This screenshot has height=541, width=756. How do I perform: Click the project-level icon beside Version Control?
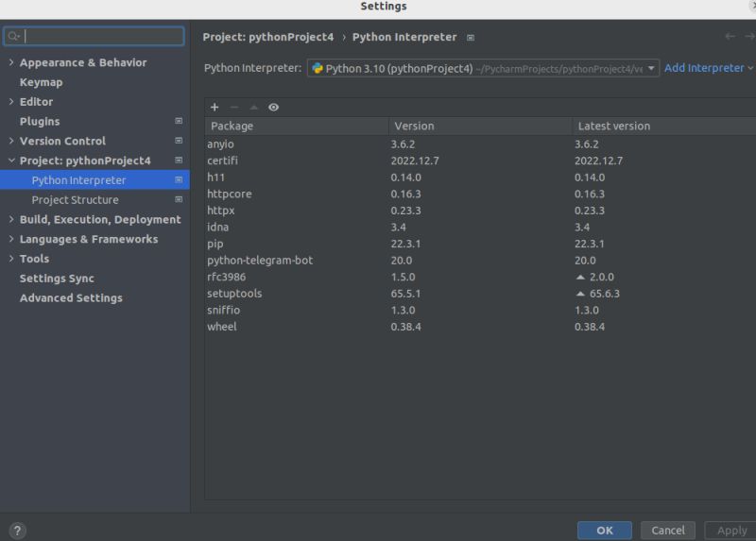pos(179,141)
